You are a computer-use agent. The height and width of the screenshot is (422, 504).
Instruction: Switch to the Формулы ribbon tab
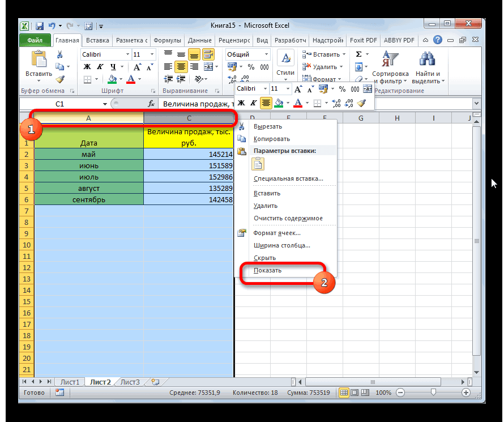pos(166,41)
